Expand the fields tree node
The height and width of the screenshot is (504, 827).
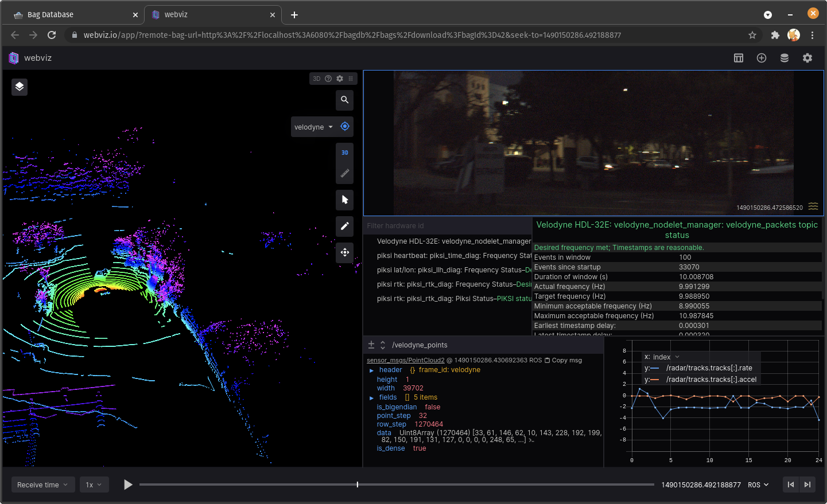(x=371, y=398)
